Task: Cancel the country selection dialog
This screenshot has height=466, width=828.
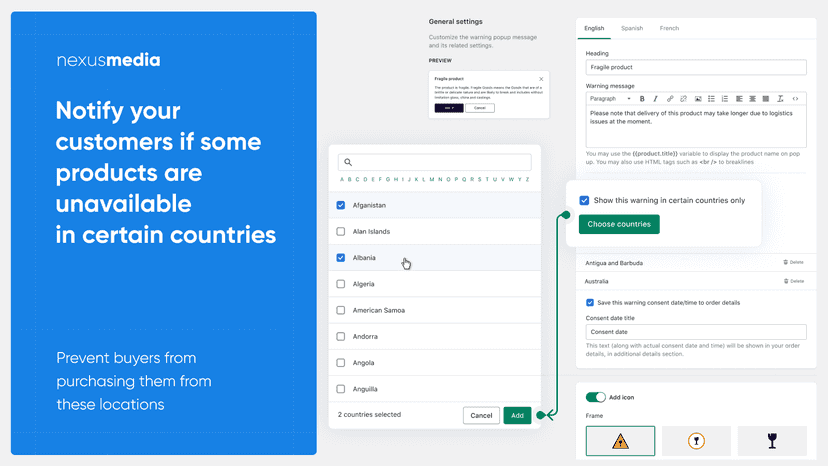Action: tap(481, 416)
